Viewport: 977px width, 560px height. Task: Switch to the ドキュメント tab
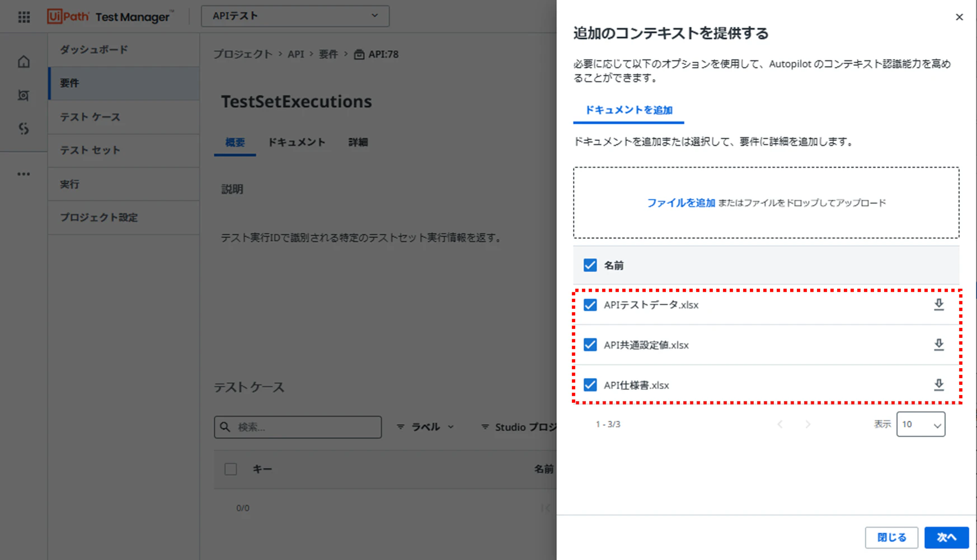coord(297,142)
